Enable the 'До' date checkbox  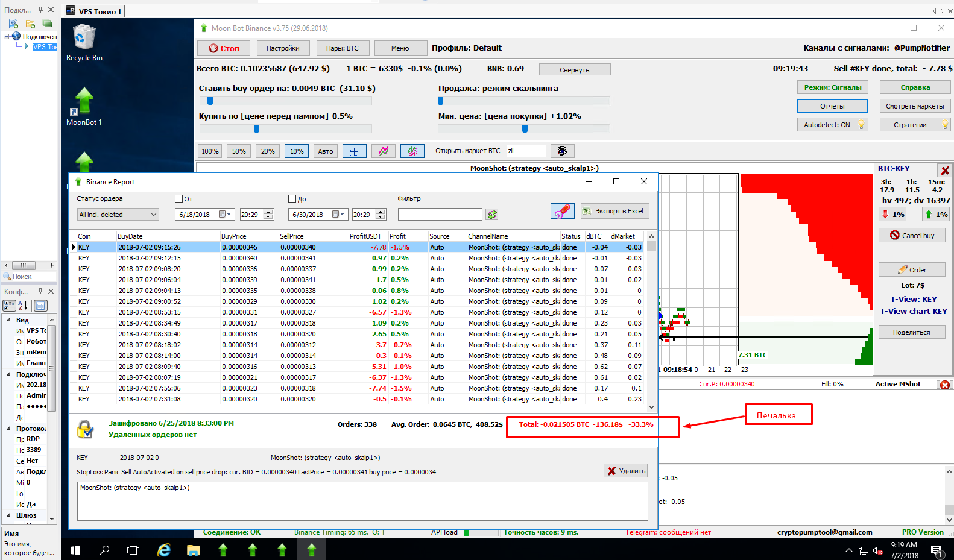point(292,198)
